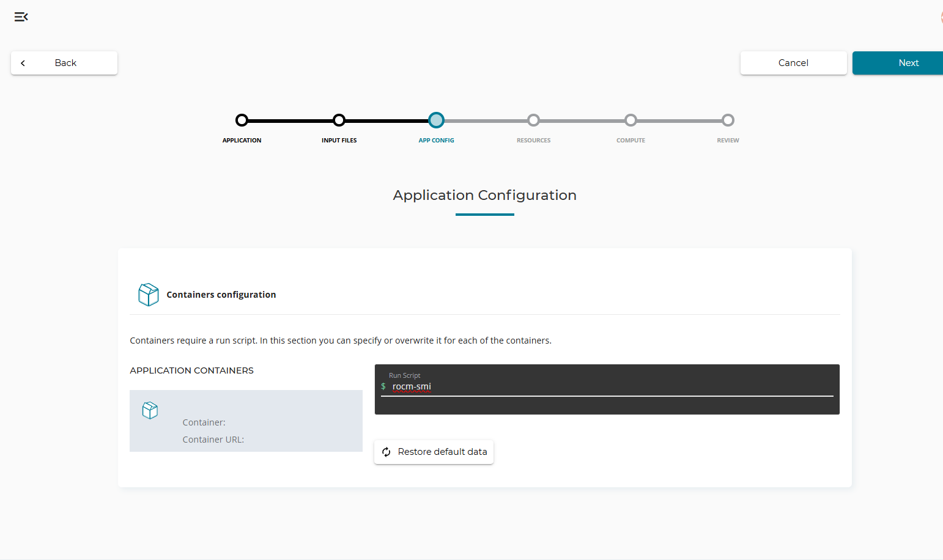Screen dimensions: 943x560
Task: Click the left chevron in Back button
Action: tap(23, 63)
